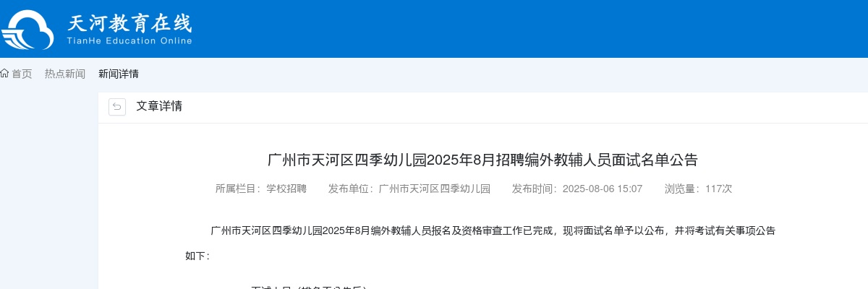Screen dimensions: 868x289
Task: Click the home icon beside 首页
Action: point(4,73)
